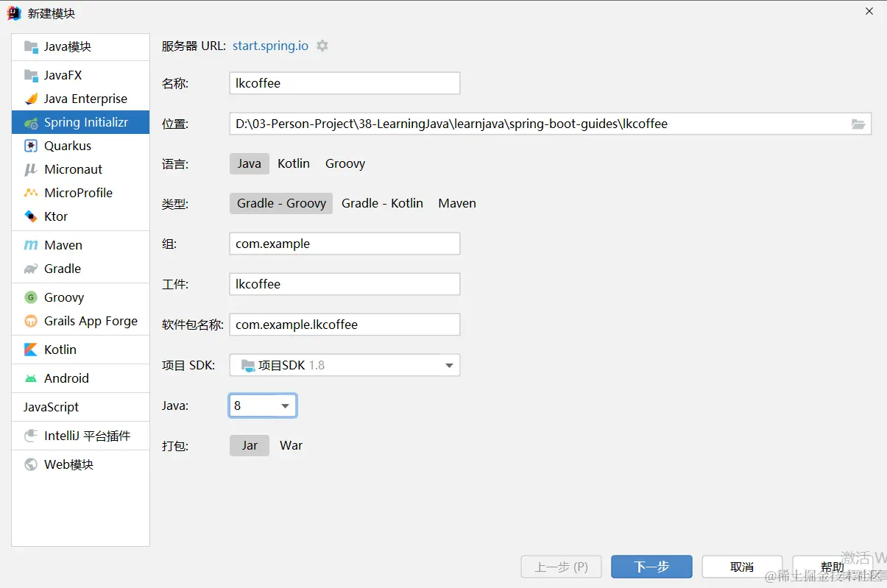Screen dimensions: 887x588
Task: Open the start.spring.io link
Action: pyautogui.click(x=270, y=46)
